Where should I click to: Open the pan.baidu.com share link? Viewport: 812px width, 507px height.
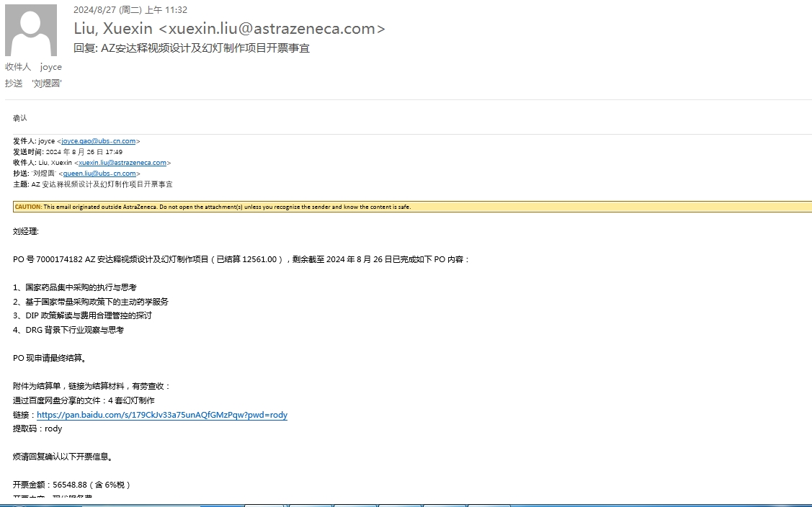coord(162,416)
